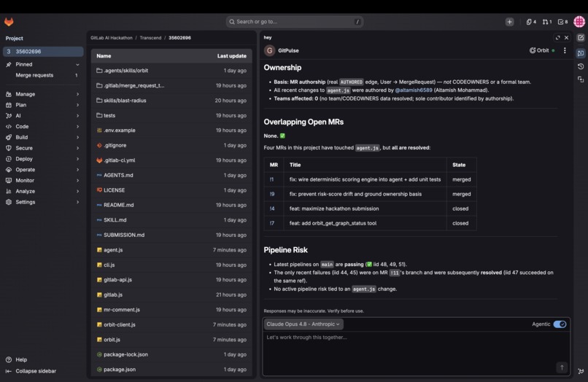The height and width of the screenshot is (382, 588).
Task: Toggle the Agentic mode switch
Action: [x=560, y=324]
